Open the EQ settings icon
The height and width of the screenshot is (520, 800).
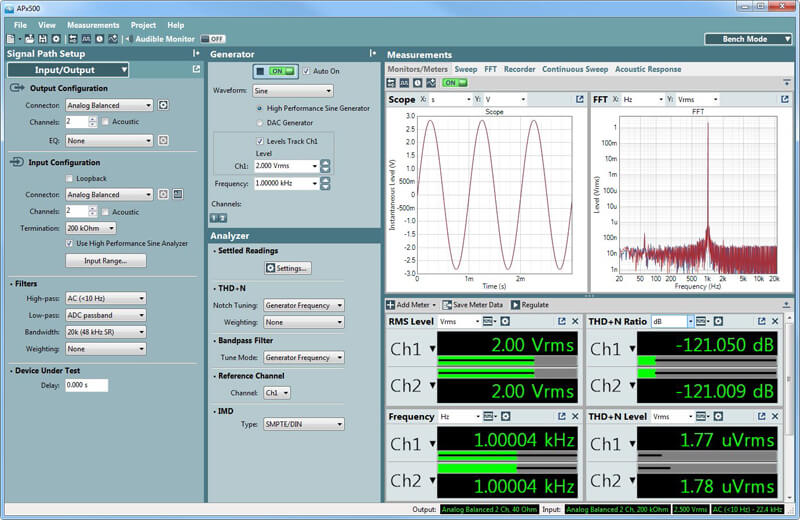point(163,141)
